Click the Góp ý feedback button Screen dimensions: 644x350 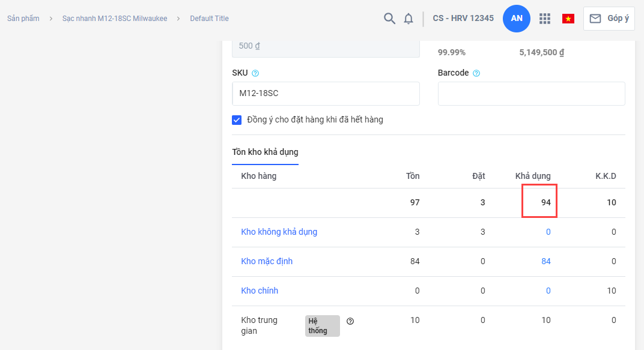tap(609, 19)
